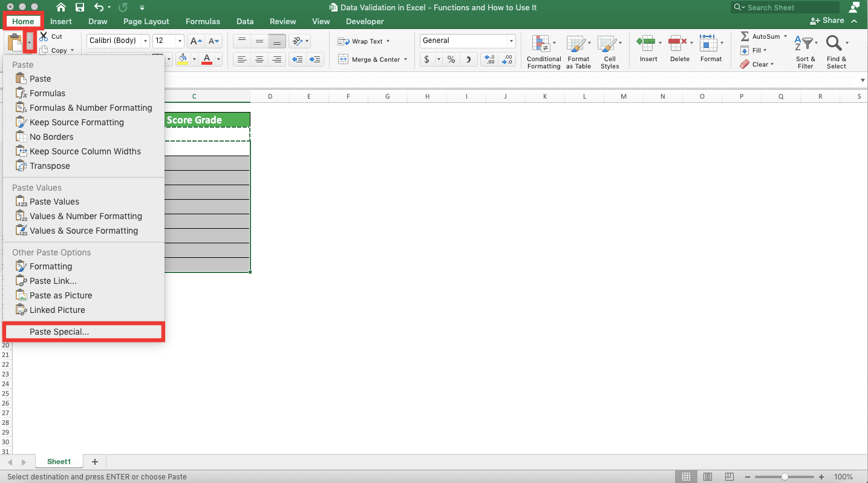The height and width of the screenshot is (483, 868).
Task: Click the Cut scissors icon
Action: click(x=44, y=36)
